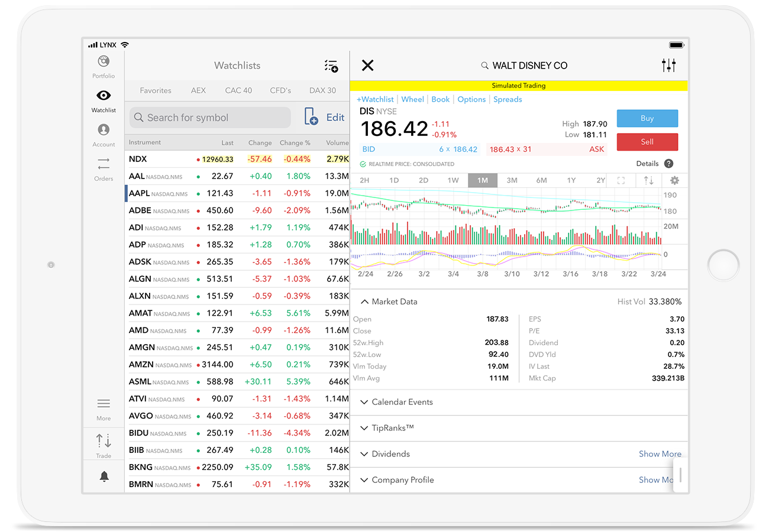
Task: Tap the BID price 186.42
Action: [x=466, y=150]
